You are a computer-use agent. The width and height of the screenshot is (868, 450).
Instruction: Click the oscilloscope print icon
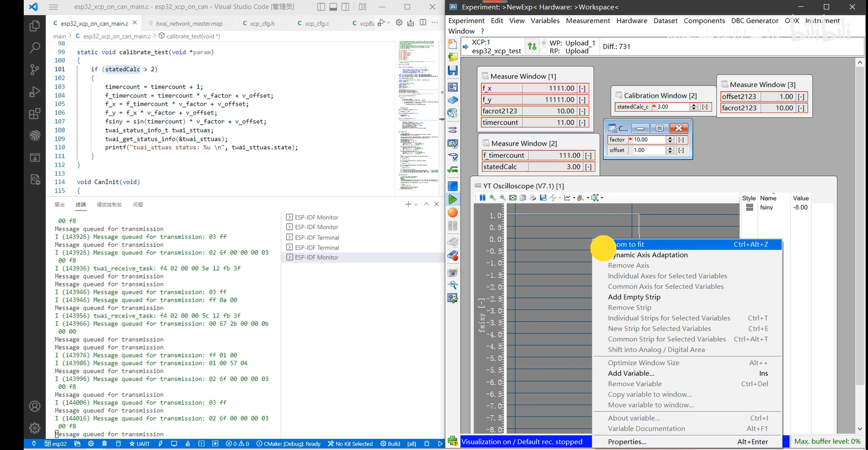click(x=533, y=198)
